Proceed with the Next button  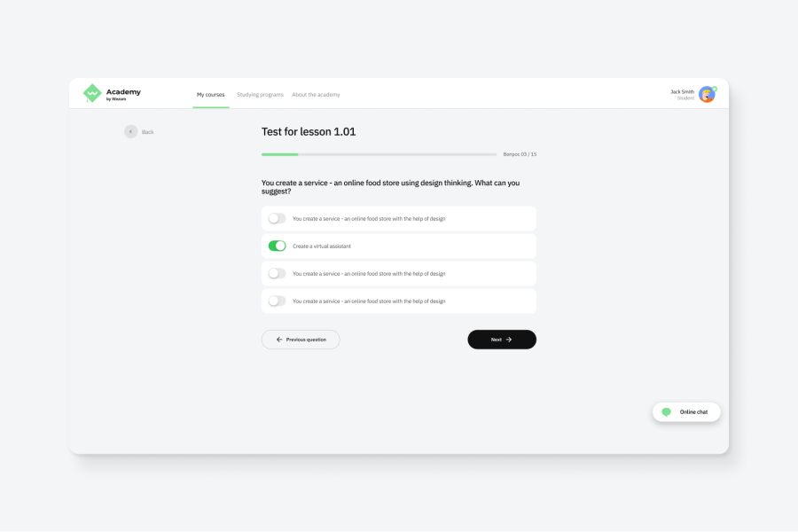click(x=502, y=340)
